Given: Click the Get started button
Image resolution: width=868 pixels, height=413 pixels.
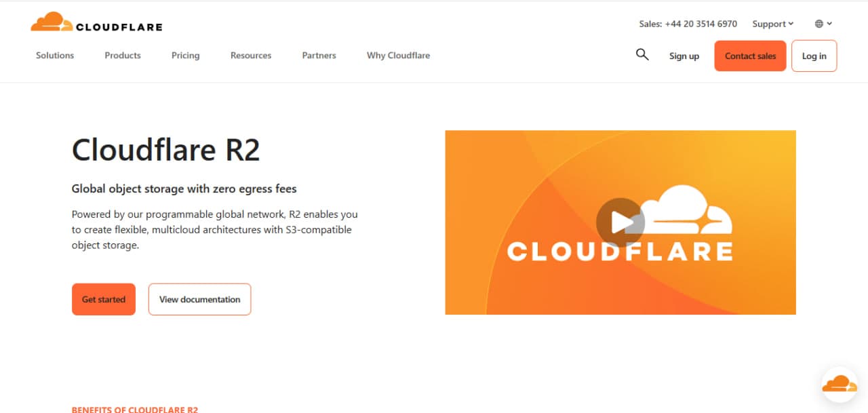Looking at the screenshot, I should [x=104, y=299].
